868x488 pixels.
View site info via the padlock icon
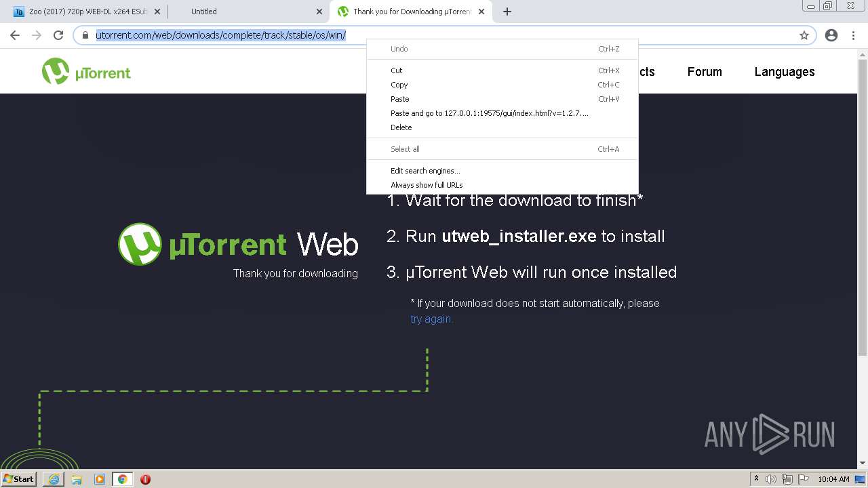[x=85, y=35]
